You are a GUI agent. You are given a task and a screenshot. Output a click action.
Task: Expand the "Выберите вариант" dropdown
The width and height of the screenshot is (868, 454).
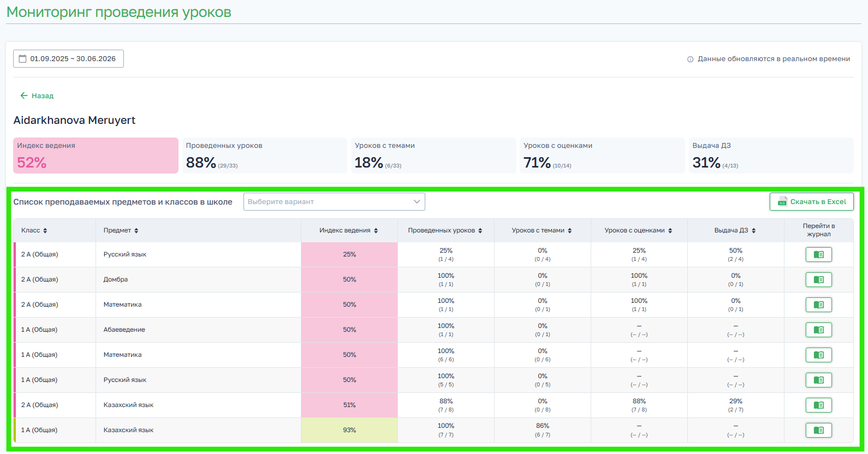[x=334, y=202]
